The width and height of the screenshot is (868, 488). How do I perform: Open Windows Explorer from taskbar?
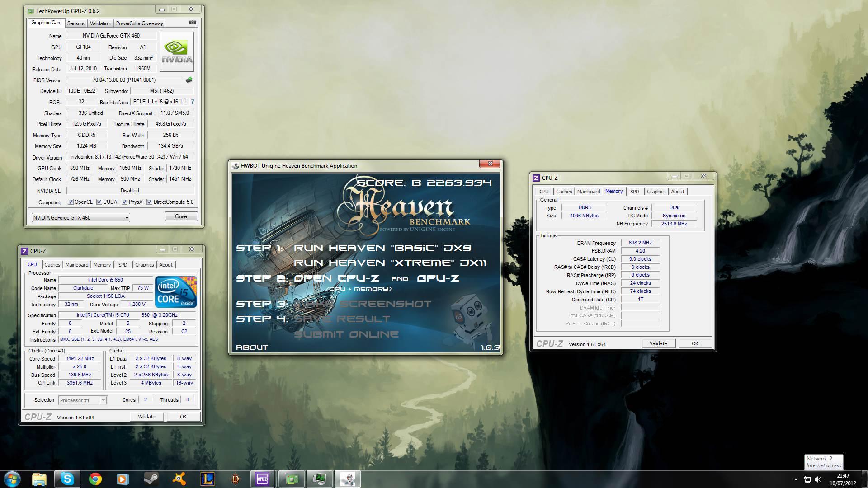tap(39, 479)
